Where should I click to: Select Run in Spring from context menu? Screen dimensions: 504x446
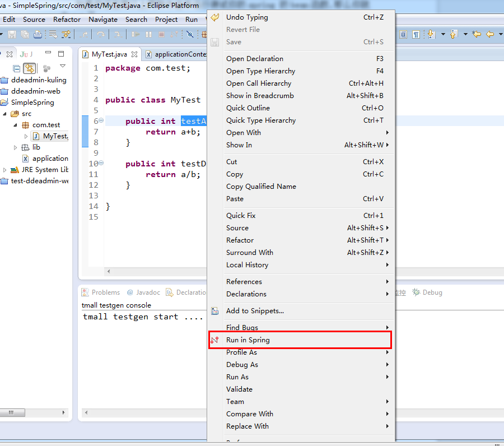tap(248, 340)
